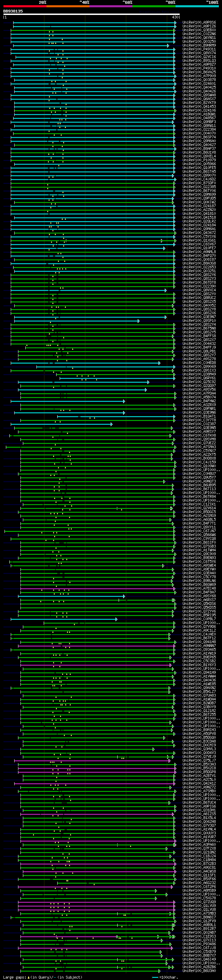Select hit label UniRef100_C0Z2N6
Viewport: 222px width, 980px height.
coord(199,34)
